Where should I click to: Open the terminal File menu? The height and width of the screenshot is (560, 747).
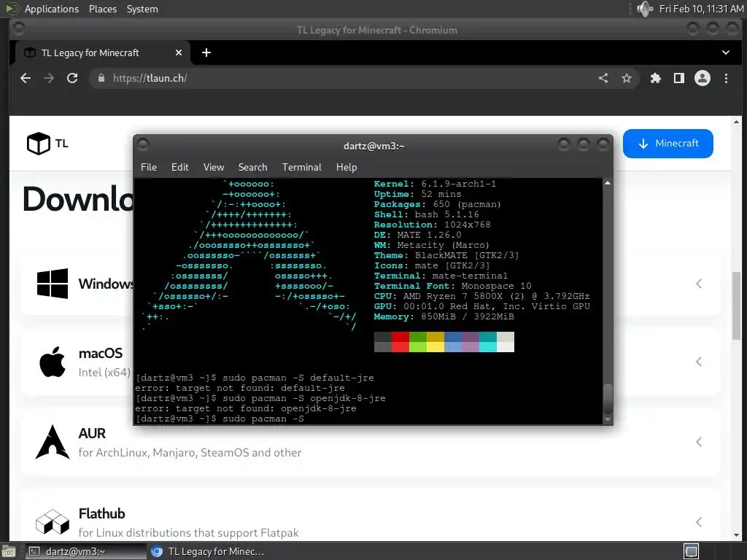tap(149, 167)
